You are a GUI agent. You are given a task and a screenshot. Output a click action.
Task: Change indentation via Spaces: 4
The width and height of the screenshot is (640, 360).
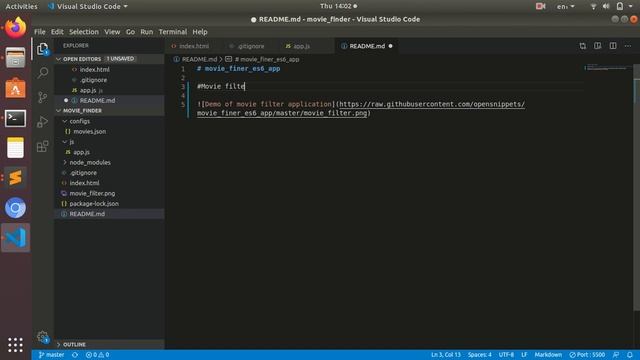[x=480, y=355]
